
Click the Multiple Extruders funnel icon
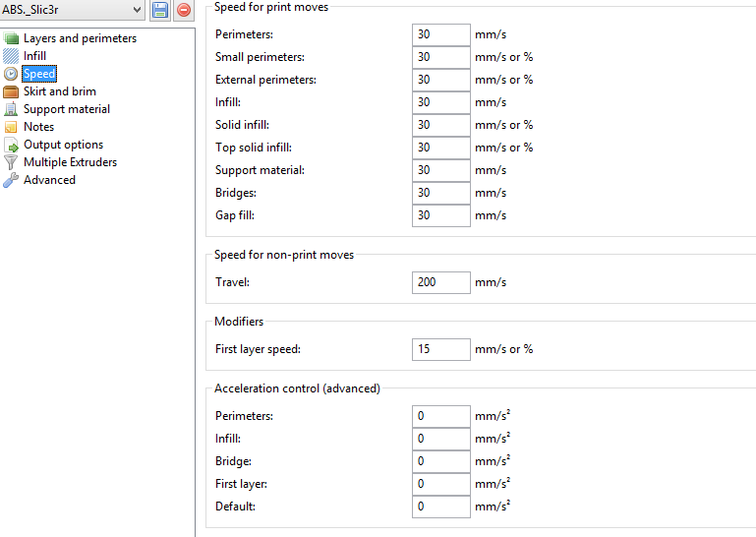click(x=11, y=162)
